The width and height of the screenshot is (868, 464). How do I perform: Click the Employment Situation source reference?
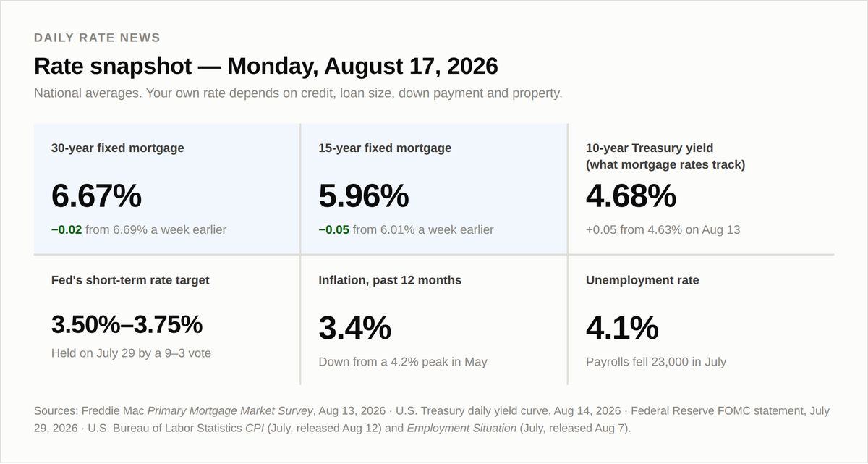[x=461, y=429]
